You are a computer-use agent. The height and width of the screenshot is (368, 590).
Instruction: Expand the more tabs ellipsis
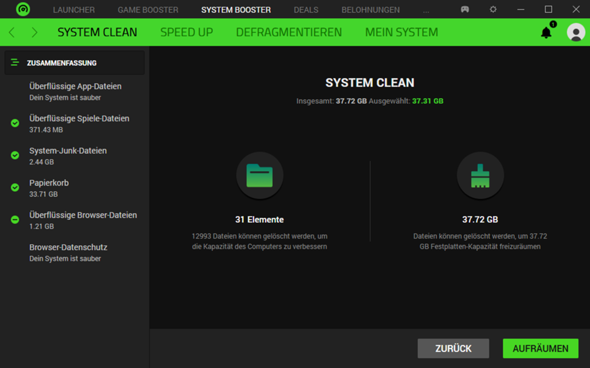click(426, 11)
